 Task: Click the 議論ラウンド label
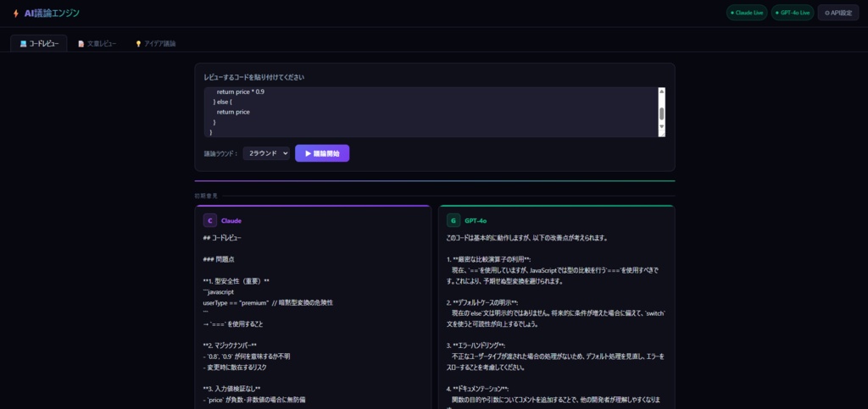tap(220, 153)
